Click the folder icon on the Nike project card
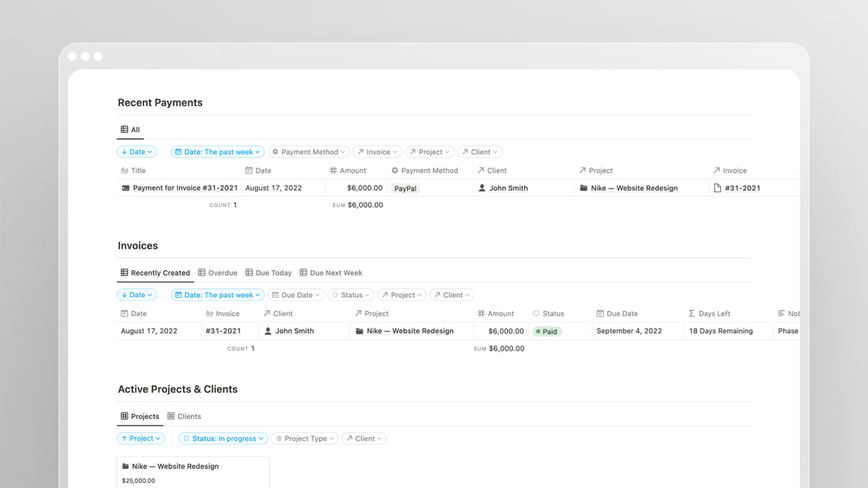This screenshot has width=868, height=488. coord(125,466)
